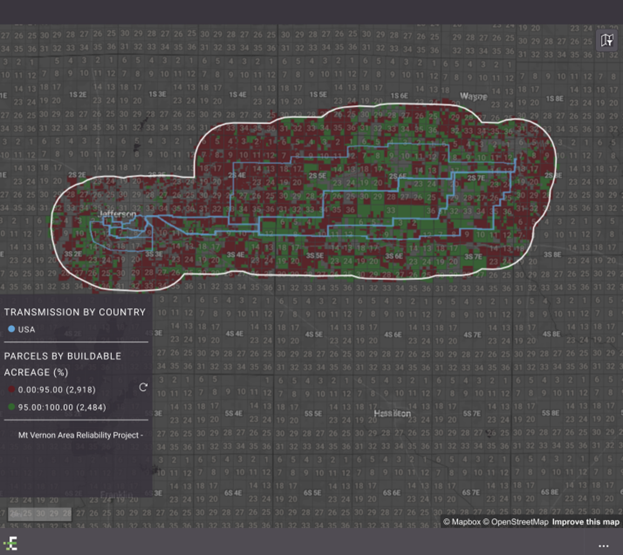Open the Improve this map link
623x555 pixels.
pos(585,522)
